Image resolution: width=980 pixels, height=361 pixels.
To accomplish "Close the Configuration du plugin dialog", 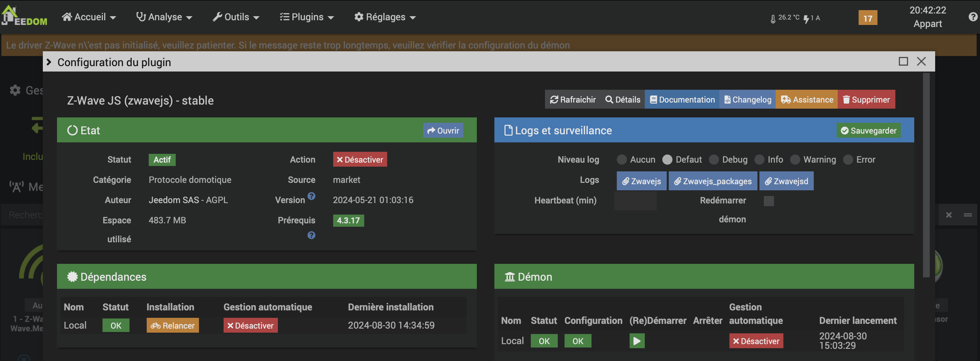I will (x=921, y=61).
